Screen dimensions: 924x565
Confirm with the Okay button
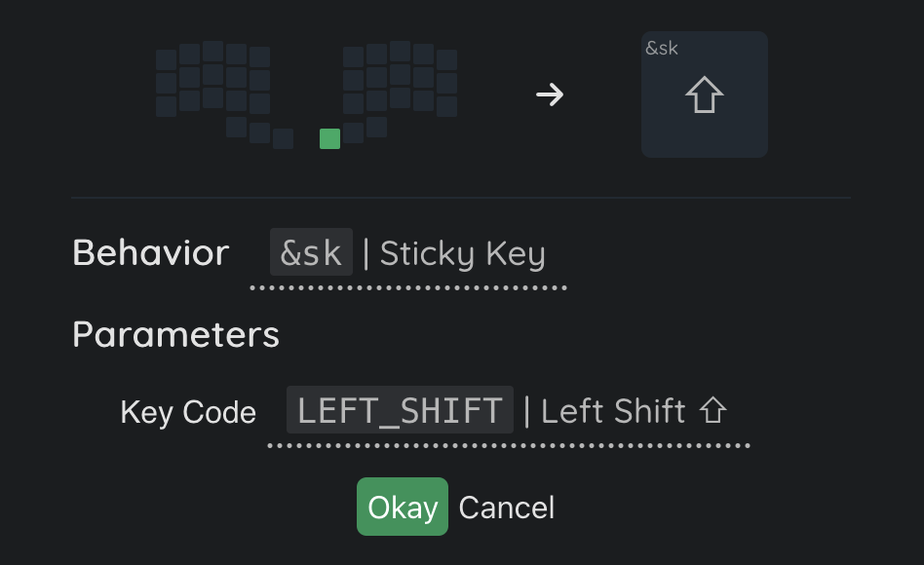(x=402, y=507)
